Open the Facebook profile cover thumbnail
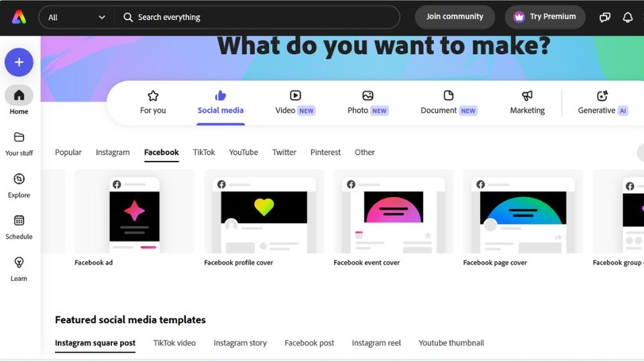The height and width of the screenshot is (362, 644). [264, 211]
